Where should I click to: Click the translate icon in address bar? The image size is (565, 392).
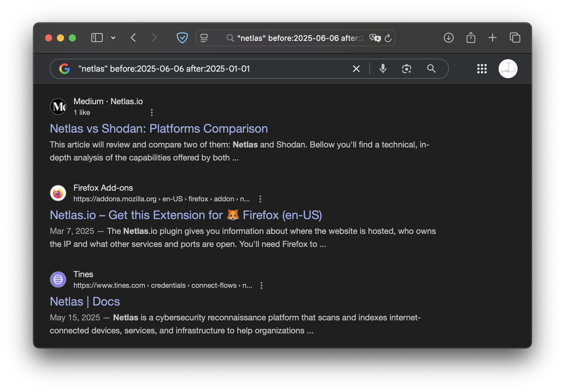coord(375,38)
